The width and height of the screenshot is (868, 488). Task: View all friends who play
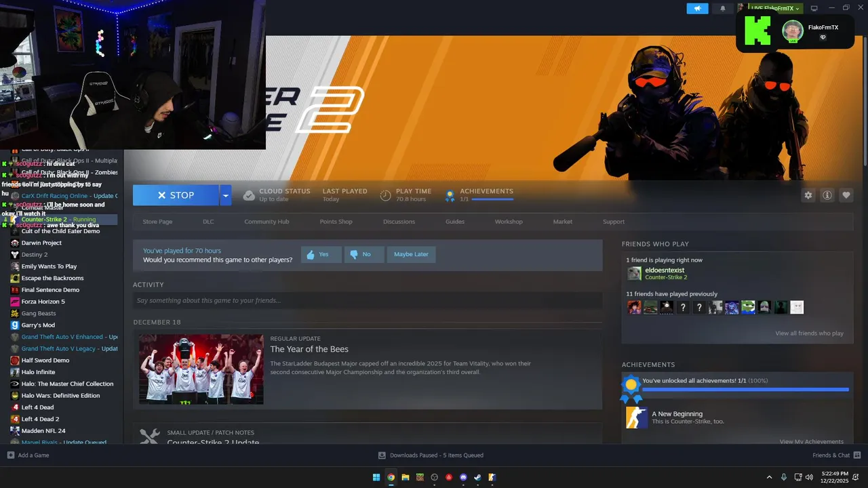click(810, 333)
